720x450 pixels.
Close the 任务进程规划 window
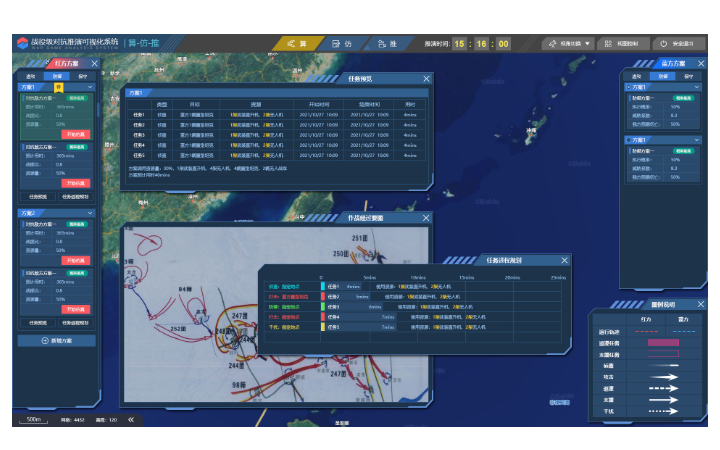pos(564,260)
